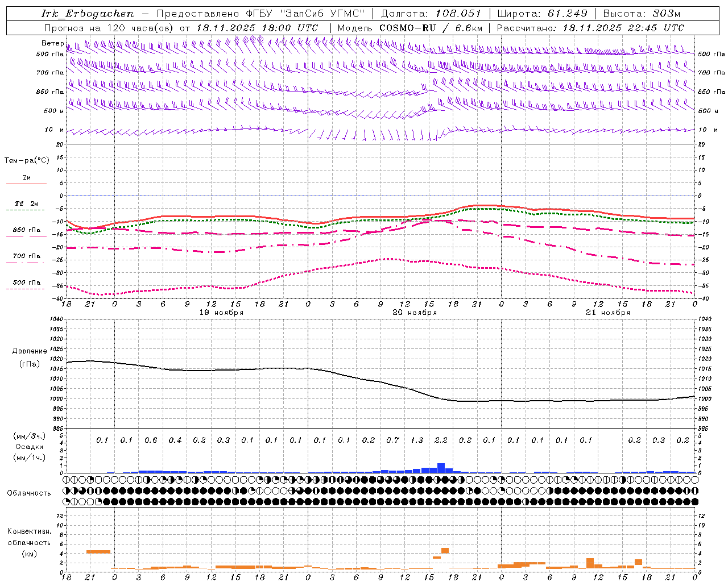Image resolution: width=728 pixels, height=582 pixels.
Task: Click the 'Тем-ра(°C)' temperature label
Action: tap(27, 161)
